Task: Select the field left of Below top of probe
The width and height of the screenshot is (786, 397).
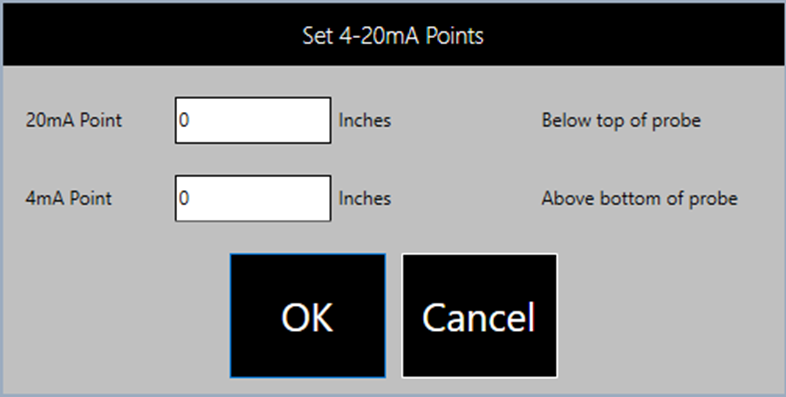Action: pos(253,120)
